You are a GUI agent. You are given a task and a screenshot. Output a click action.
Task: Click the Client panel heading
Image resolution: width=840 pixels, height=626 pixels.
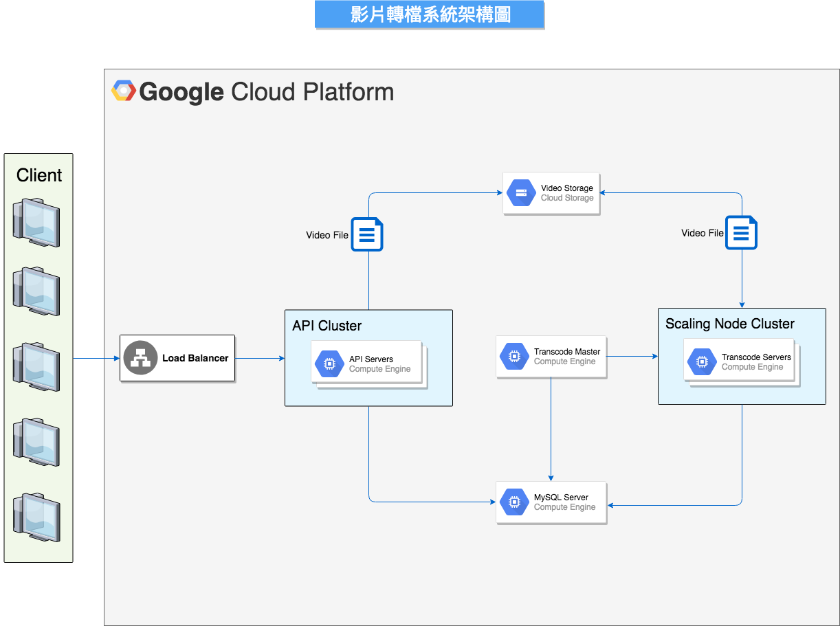pyautogui.click(x=39, y=175)
